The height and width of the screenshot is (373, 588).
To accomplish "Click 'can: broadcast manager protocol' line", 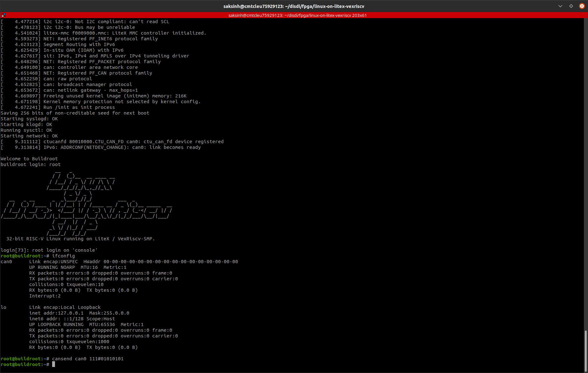I will [x=66, y=84].
